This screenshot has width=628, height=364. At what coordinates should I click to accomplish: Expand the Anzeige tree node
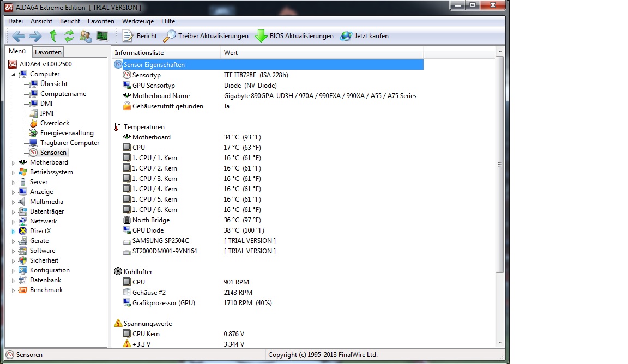pyautogui.click(x=13, y=192)
